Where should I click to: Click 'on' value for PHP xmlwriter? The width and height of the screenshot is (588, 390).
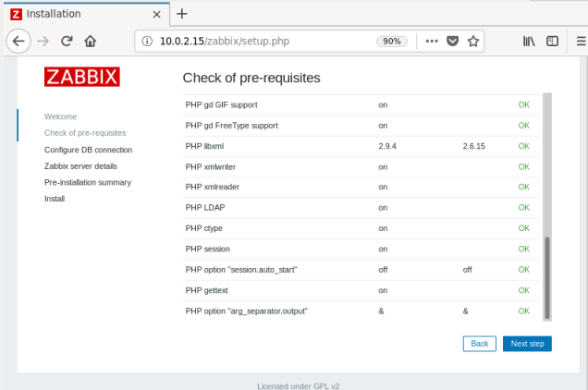point(383,167)
